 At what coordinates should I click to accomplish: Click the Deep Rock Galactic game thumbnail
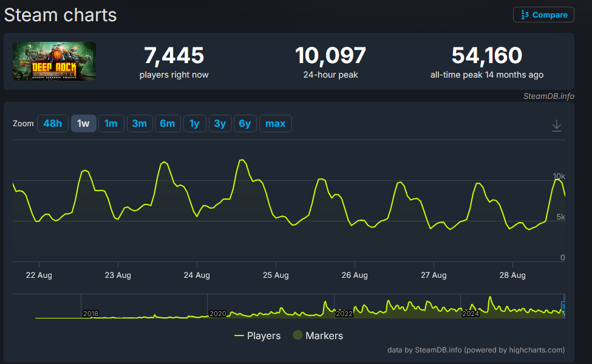[55, 61]
